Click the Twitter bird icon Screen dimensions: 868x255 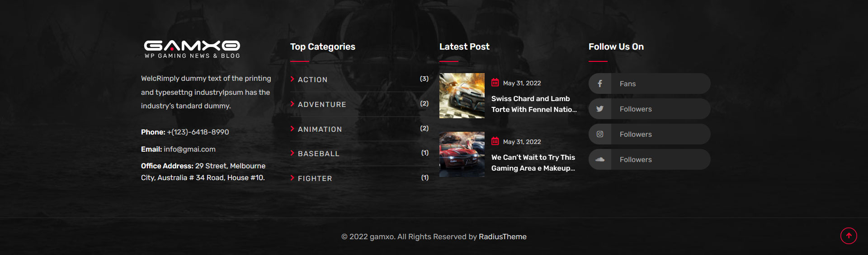click(x=600, y=109)
